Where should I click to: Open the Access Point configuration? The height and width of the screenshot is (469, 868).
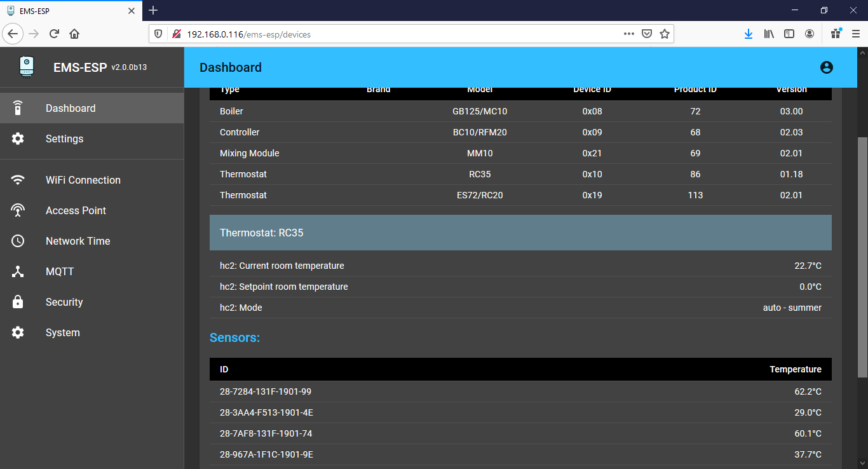(x=76, y=210)
